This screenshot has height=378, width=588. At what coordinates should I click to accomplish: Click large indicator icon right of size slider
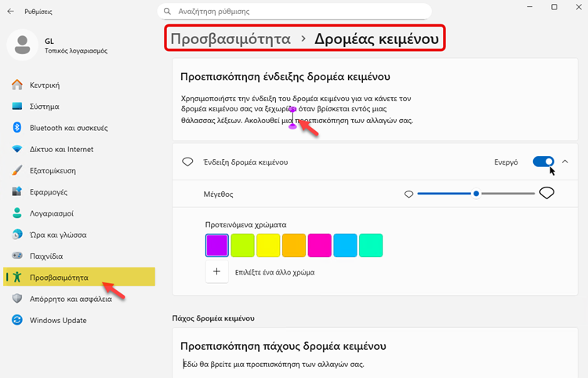(x=546, y=193)
